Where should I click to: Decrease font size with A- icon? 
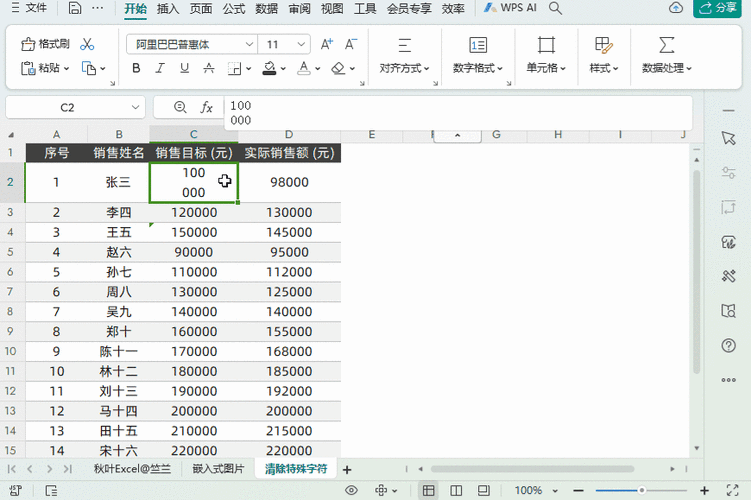(351, 45)
